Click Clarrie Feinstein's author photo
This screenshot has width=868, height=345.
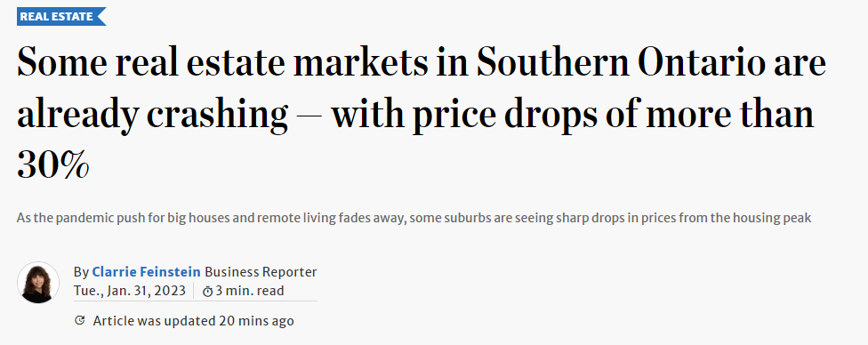click(x=38, y=283)
